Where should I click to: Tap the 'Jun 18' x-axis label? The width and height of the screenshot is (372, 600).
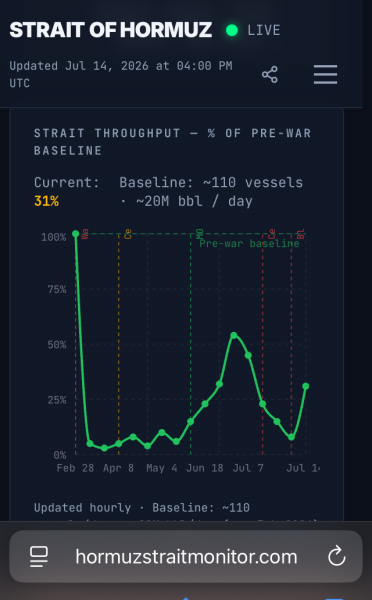[205, 468]
